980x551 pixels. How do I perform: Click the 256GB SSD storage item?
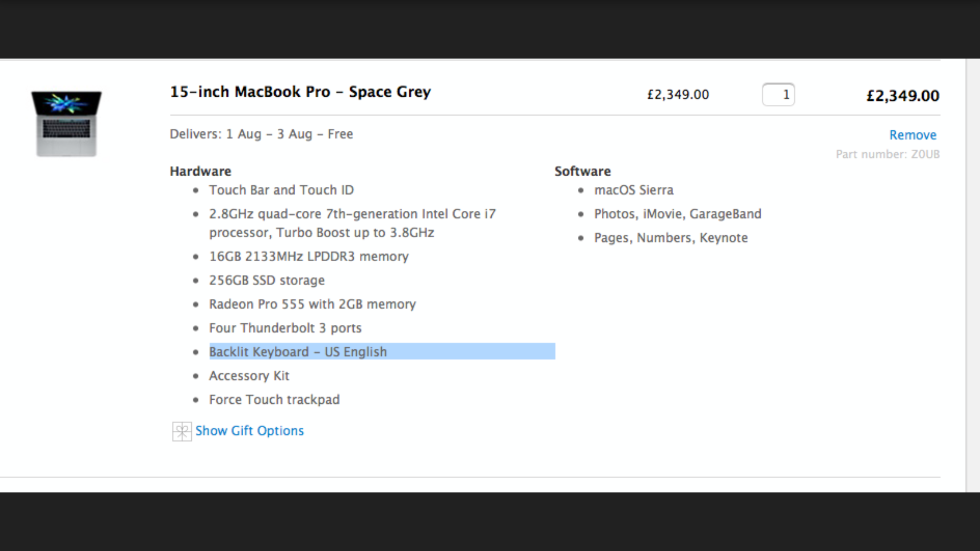pyautogui.click(x=267, y=280)
